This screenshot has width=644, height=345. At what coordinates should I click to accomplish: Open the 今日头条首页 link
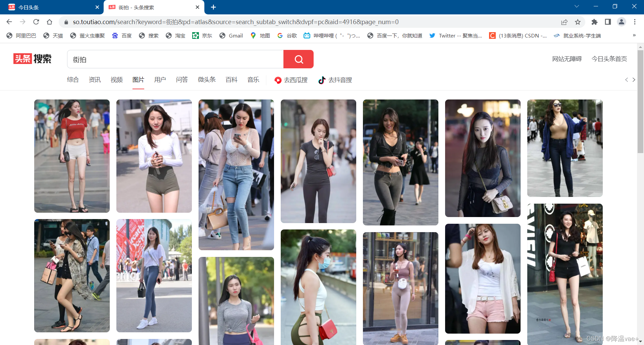tap(609, 59)
